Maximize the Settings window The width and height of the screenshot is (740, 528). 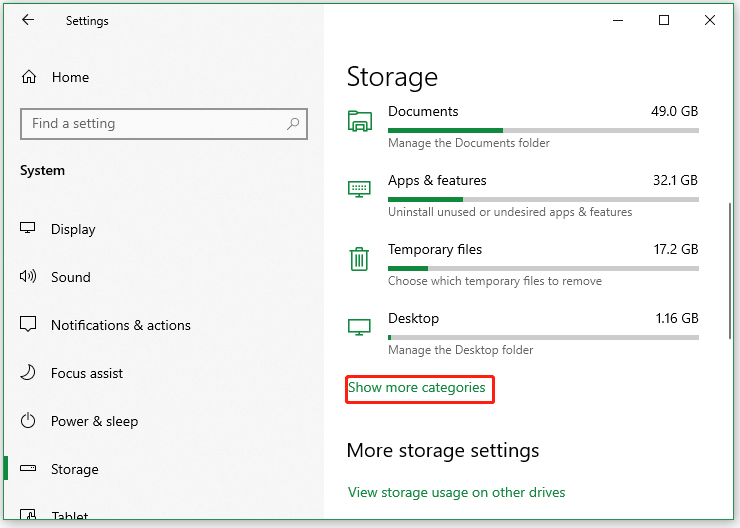(664, 20)
